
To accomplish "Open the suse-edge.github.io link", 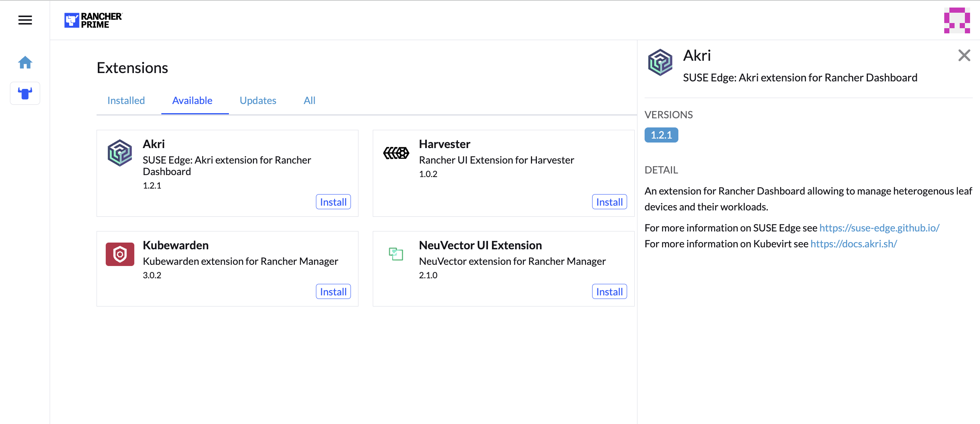I will point(879,228).
